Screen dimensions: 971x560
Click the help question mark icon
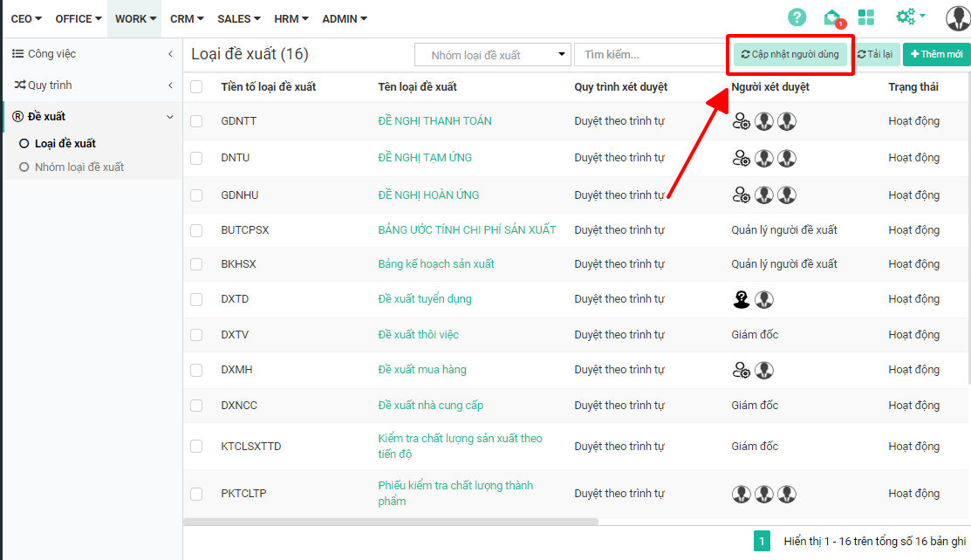(797, 17)
